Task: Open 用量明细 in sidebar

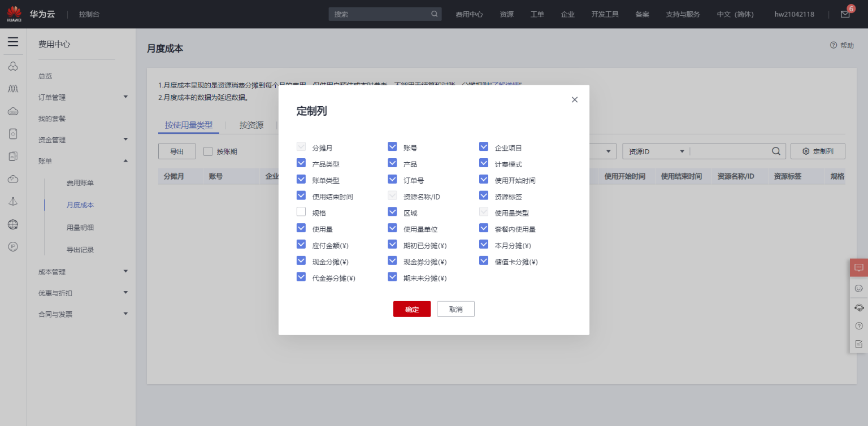Action: click(x=80, y=228)
